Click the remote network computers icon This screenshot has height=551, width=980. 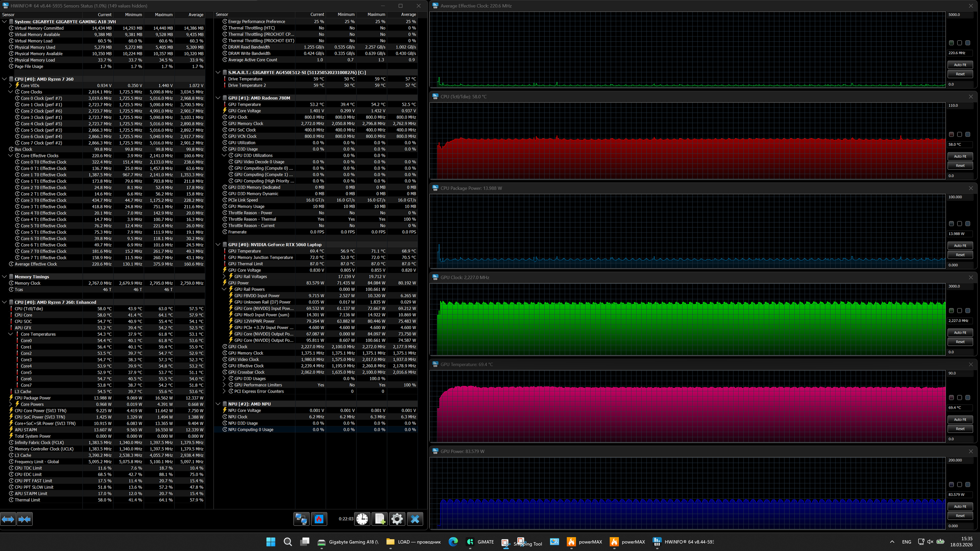click(301, 519)
